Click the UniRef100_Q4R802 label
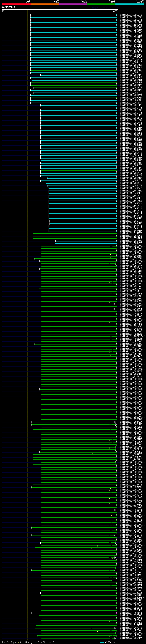146x644 pixels. [x=131, y=530]
